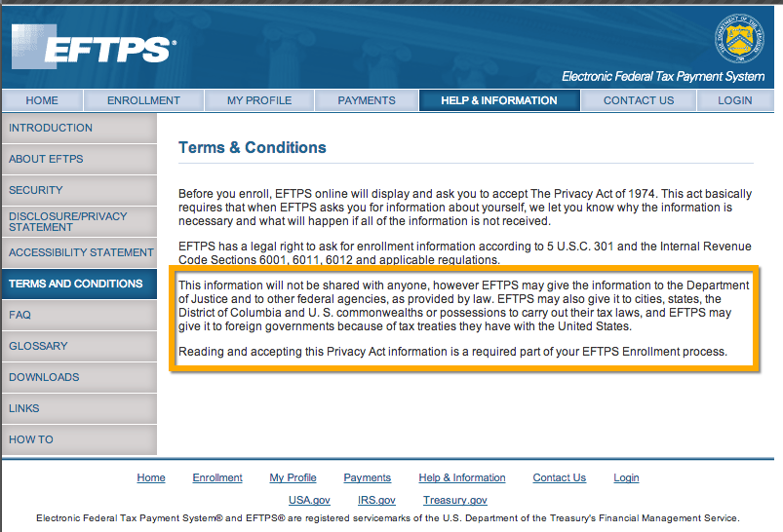
Task: Click the footer Enrollment link
Action: (217, 477)
